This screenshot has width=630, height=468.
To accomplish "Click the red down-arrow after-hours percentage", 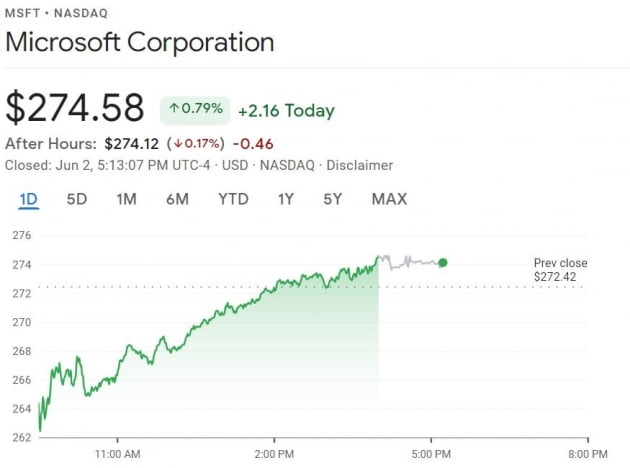I will (x=196, y=143).
